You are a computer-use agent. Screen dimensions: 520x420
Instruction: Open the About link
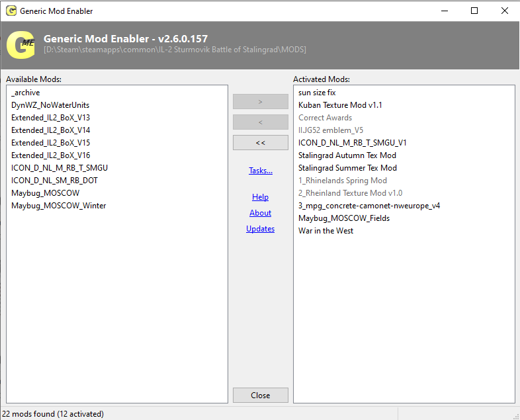pos(261,213)
